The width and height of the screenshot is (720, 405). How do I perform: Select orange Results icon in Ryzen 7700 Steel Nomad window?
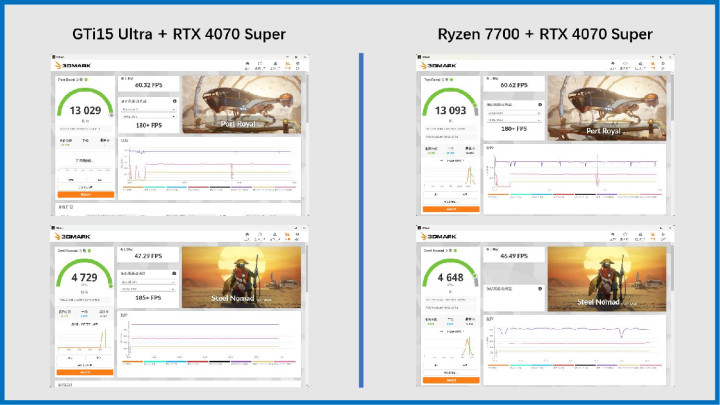pos(653,236)
